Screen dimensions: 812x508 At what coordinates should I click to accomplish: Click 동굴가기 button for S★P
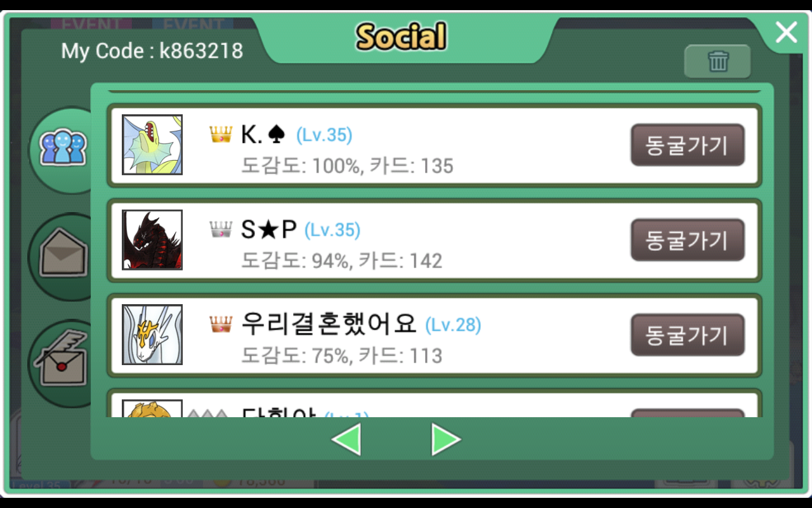[687, 240]
